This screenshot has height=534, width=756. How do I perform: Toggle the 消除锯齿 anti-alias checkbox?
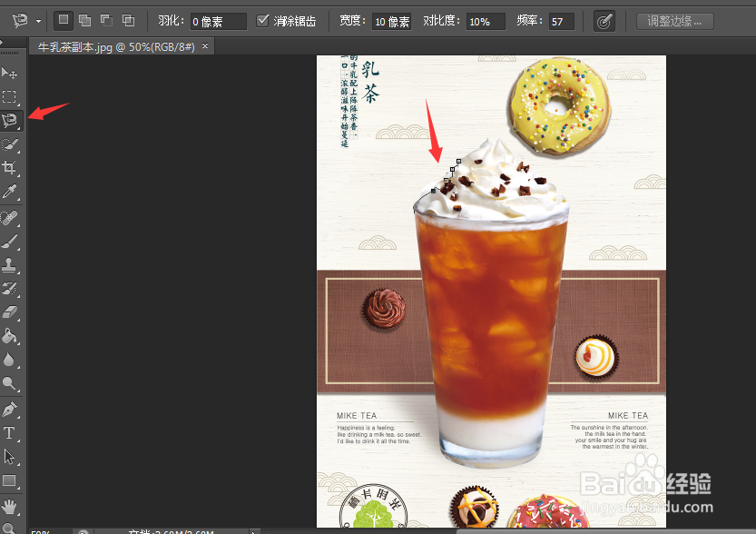[263, 21]
